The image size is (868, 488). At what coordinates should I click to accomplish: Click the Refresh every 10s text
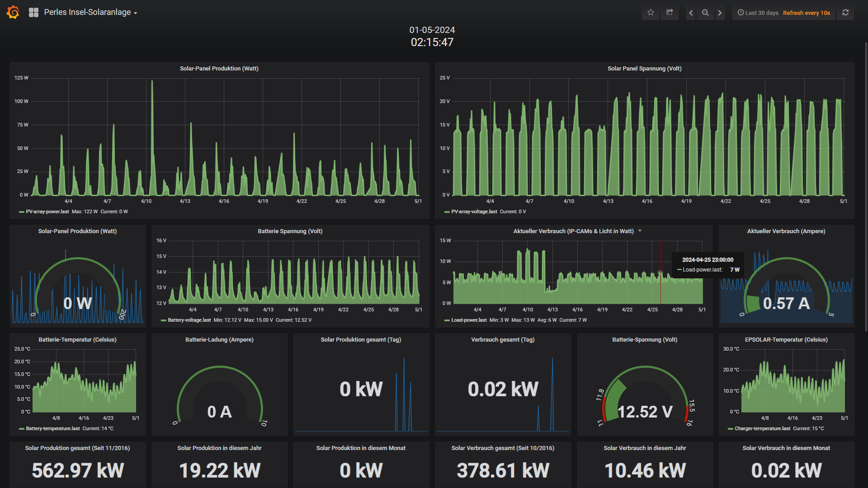click(806, 13)
